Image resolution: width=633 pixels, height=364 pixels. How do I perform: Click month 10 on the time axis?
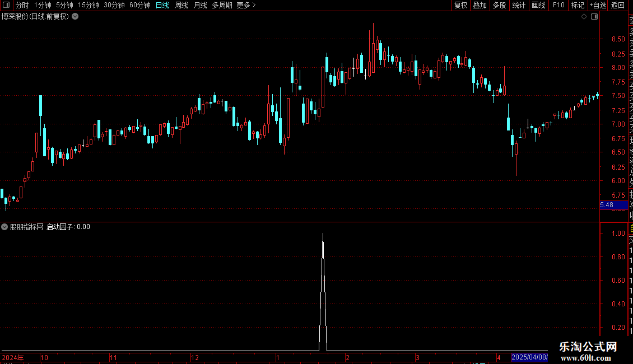(x=44, y=357)
